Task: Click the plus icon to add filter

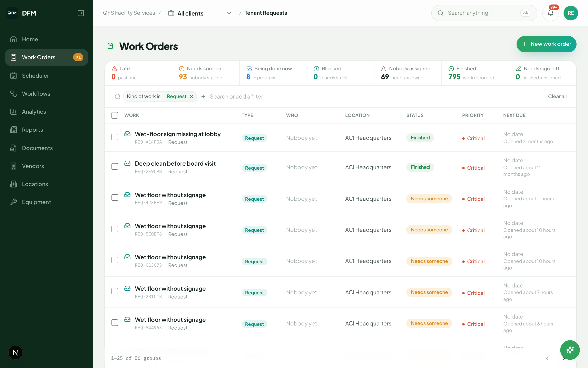Action: coord(203,97)
